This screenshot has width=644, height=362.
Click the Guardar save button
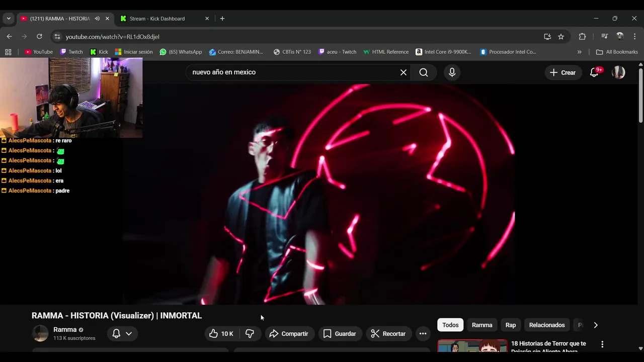point(340,333)
